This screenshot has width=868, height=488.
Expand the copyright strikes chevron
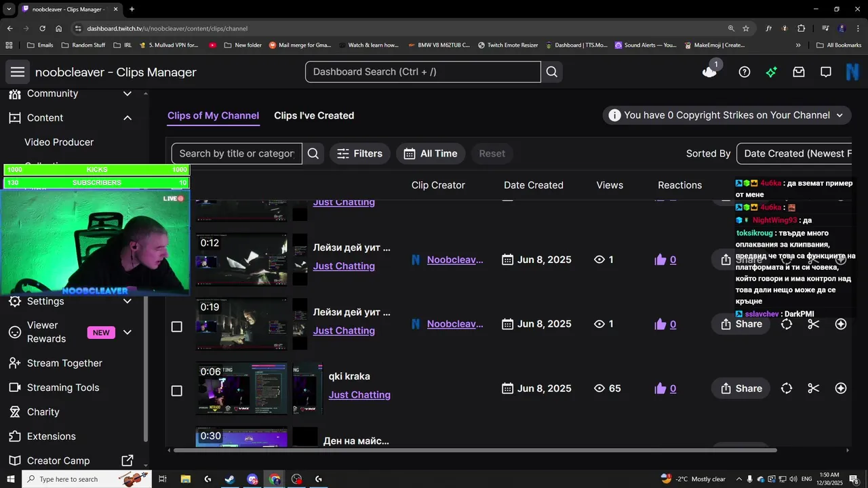point(840,115)
